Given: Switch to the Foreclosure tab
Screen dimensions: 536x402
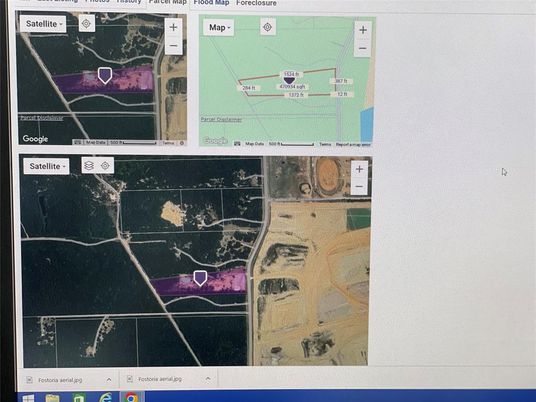Looking at the screenshot, I should coord(256,3).
